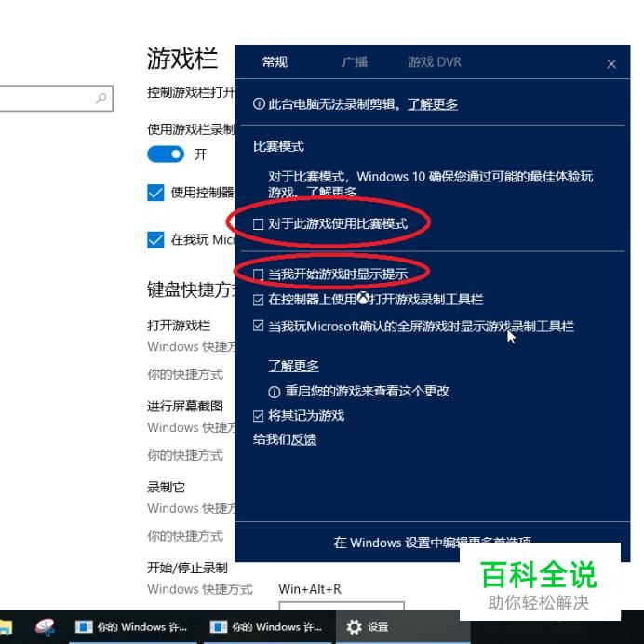The width and height of the screenshot is (644, 644).
Task: Switch to the 广播 tab
Action: point(355,62)
